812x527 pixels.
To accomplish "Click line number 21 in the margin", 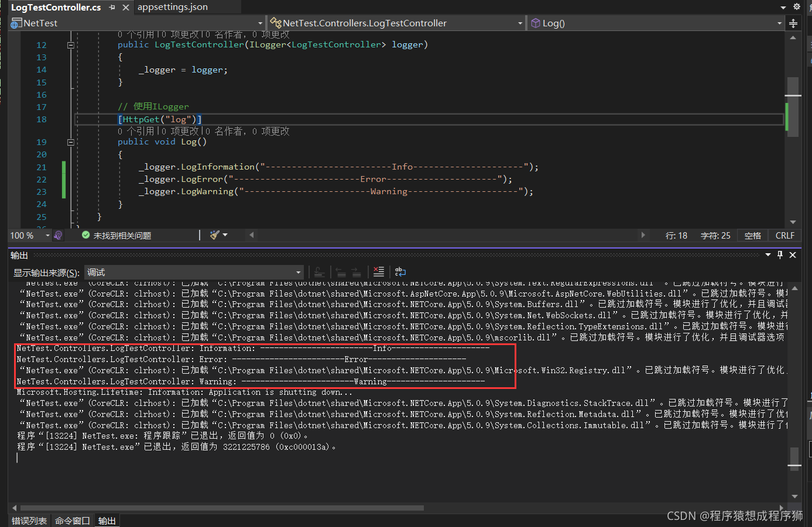I will coord(42,167).
